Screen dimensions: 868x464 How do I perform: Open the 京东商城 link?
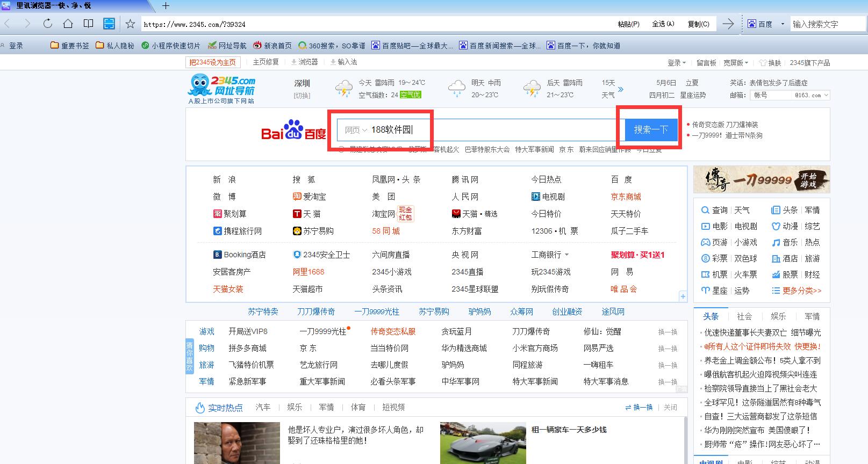(626, 197)
